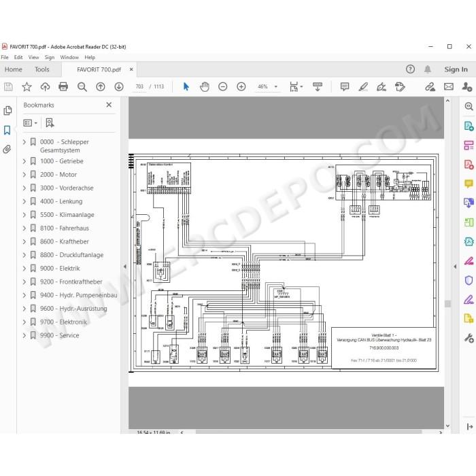Viewport: 476px width, 476px height.
Task: Select the Hand pan tool
Action: click(205, 87)
